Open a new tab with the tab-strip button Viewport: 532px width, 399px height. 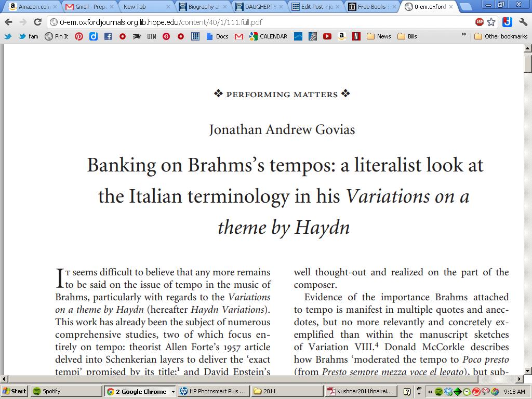tap(465, 7)
